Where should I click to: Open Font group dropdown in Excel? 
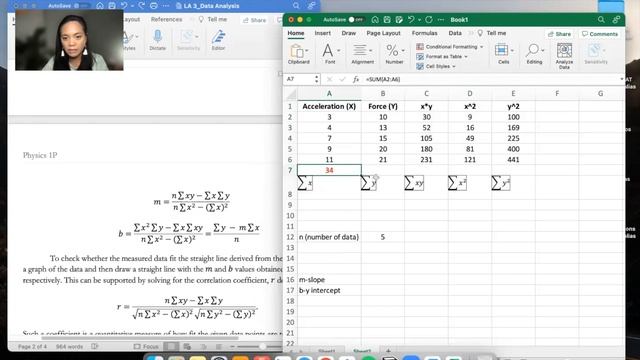coord(330,54)
